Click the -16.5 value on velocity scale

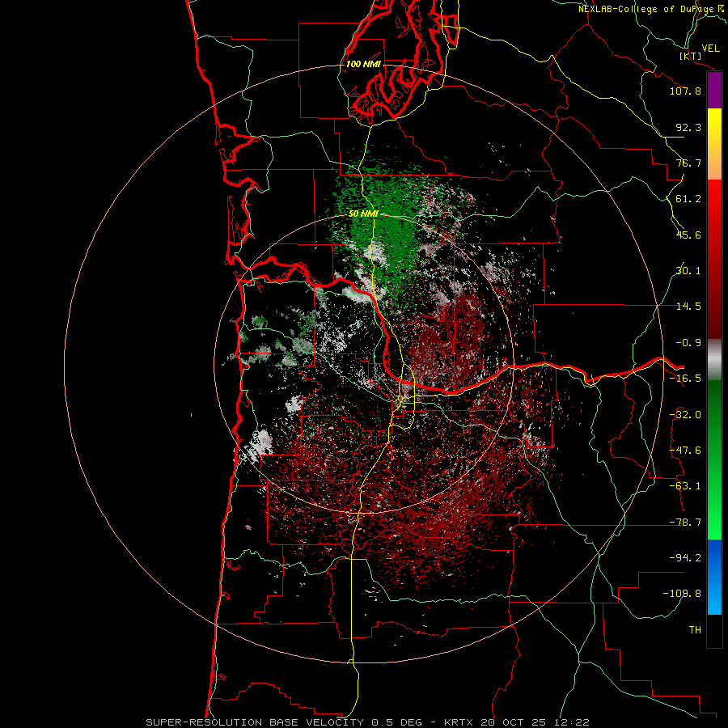pyautogui.click(x=685, y=379)
